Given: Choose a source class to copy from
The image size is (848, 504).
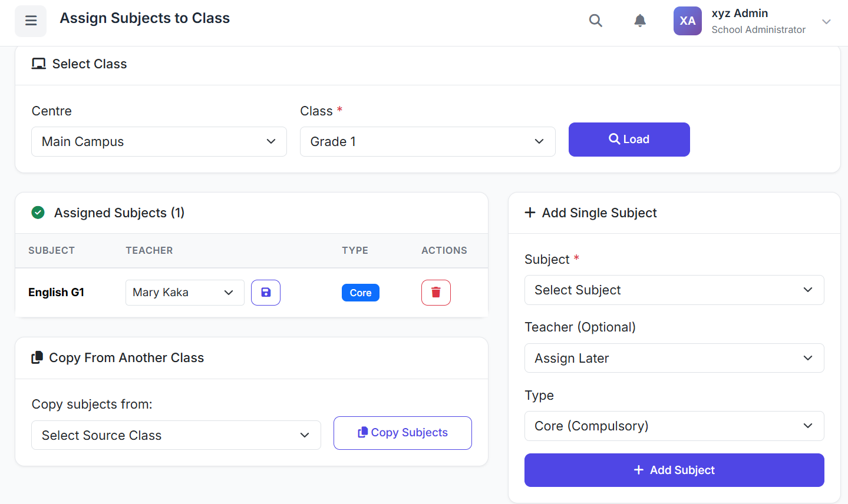Looking at the screenshot, I should tap(176, 436).
